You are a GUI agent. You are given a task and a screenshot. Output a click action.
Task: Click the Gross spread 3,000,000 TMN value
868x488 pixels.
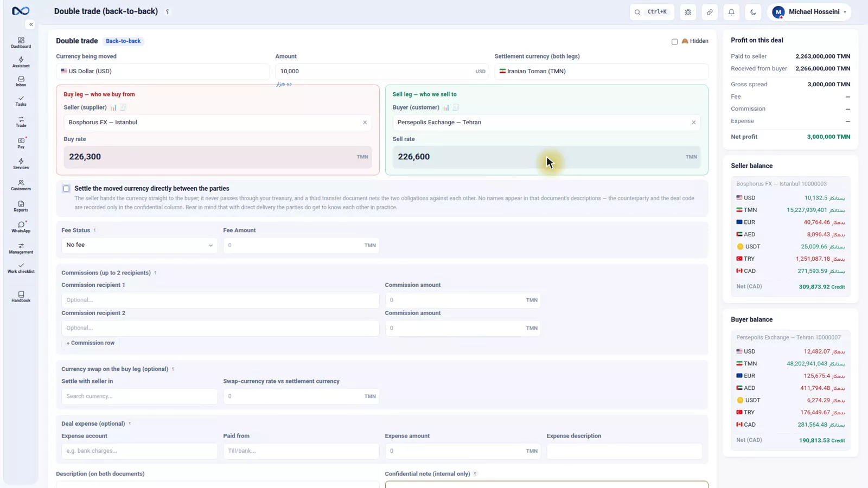click(x=828, y=85)
